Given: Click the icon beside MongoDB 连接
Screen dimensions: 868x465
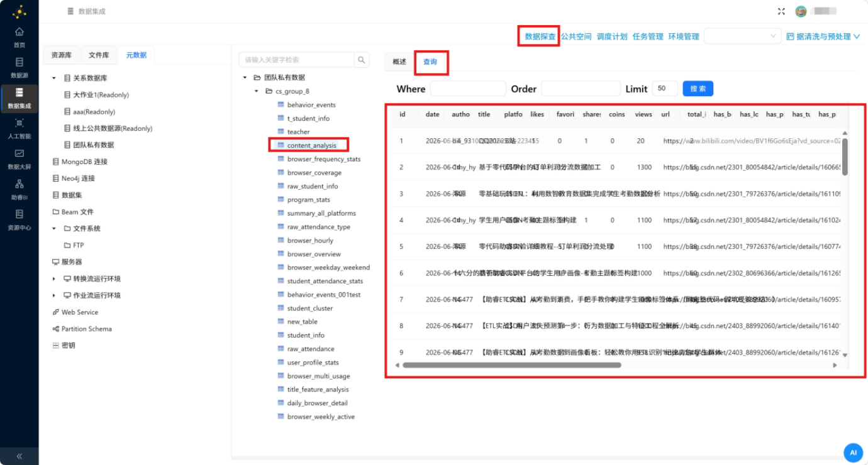Looking at the screenshot, I should pyautogui.click(x=56, y=161).
